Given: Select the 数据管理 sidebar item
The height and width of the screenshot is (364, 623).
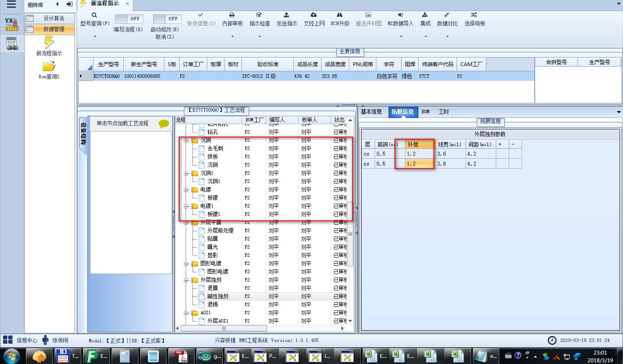Looking at the screenshot, I should 49,29.
